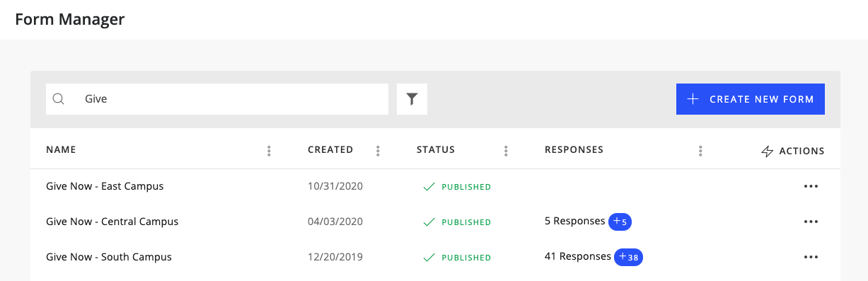Screen dimensions: 868x281
Task: Sort by the Created column header
Action: point(330,150)
